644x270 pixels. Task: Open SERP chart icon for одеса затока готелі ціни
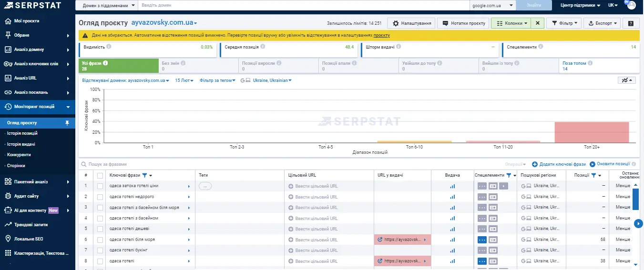pos(452,186)
